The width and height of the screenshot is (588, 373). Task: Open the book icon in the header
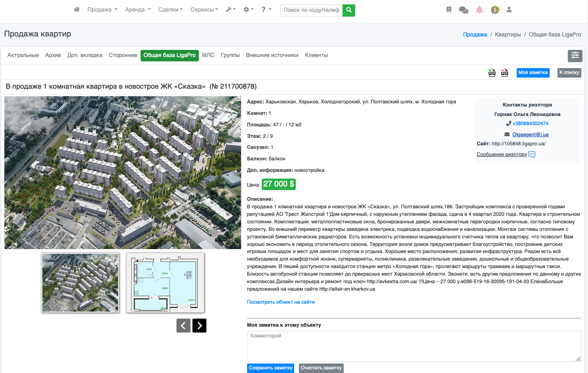click(449, 10)
